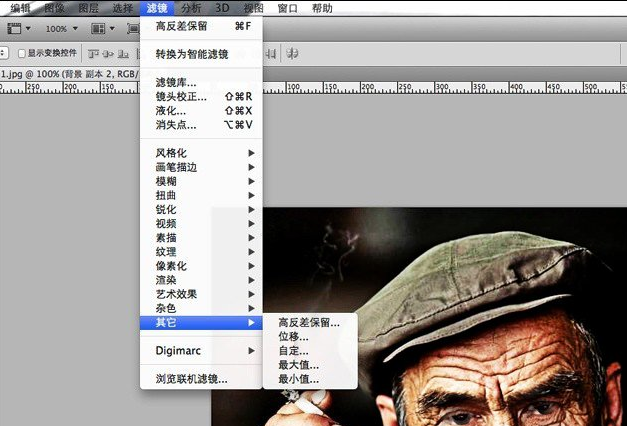This screenshot has height=426, width=627.
Task: Expand the 像素化 submenu
Action: tap(201, 266)
